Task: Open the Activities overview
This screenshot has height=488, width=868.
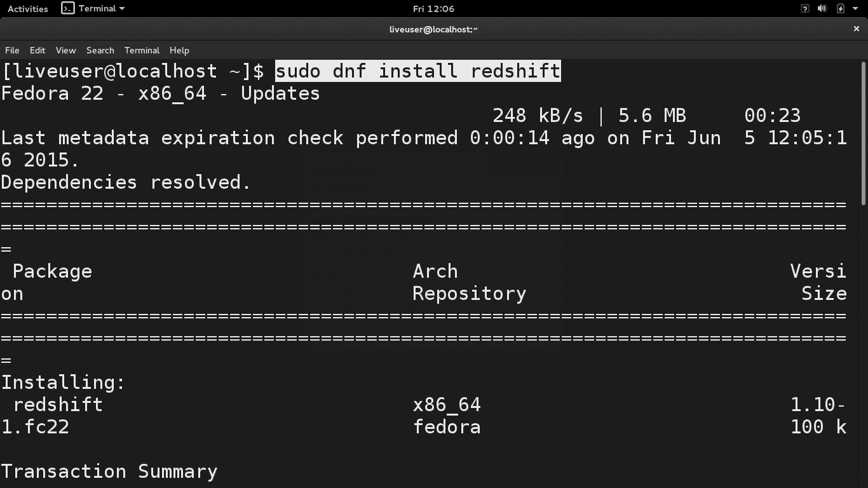Action: 27,9
